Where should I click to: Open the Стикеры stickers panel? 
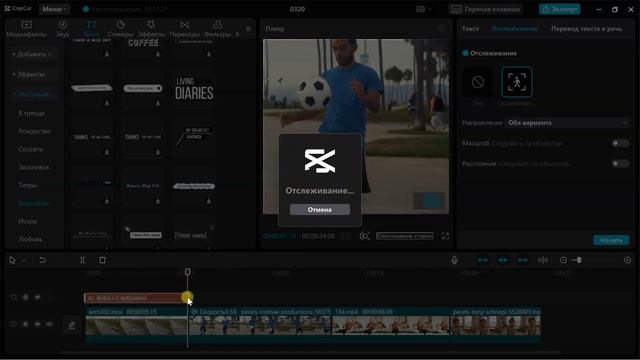point(120,29)
